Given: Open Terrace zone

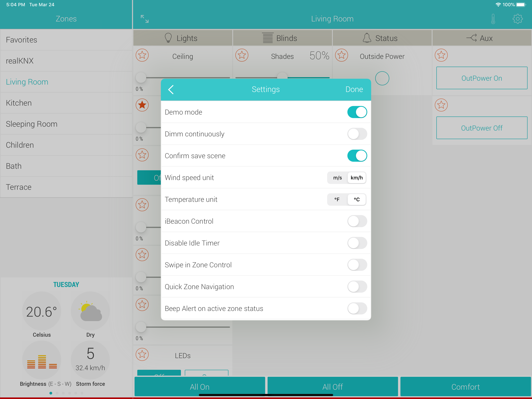Looking at the screenshot, I should coord(66,187).
